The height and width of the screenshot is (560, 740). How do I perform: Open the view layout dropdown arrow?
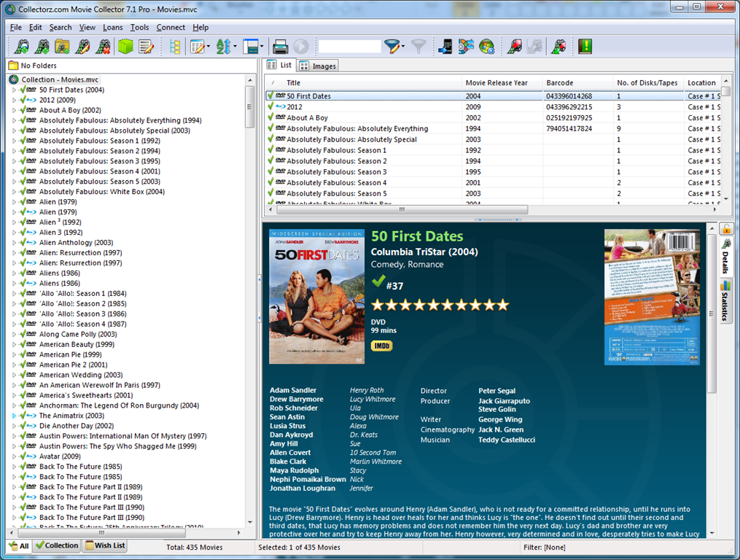[x=262, y=46]
